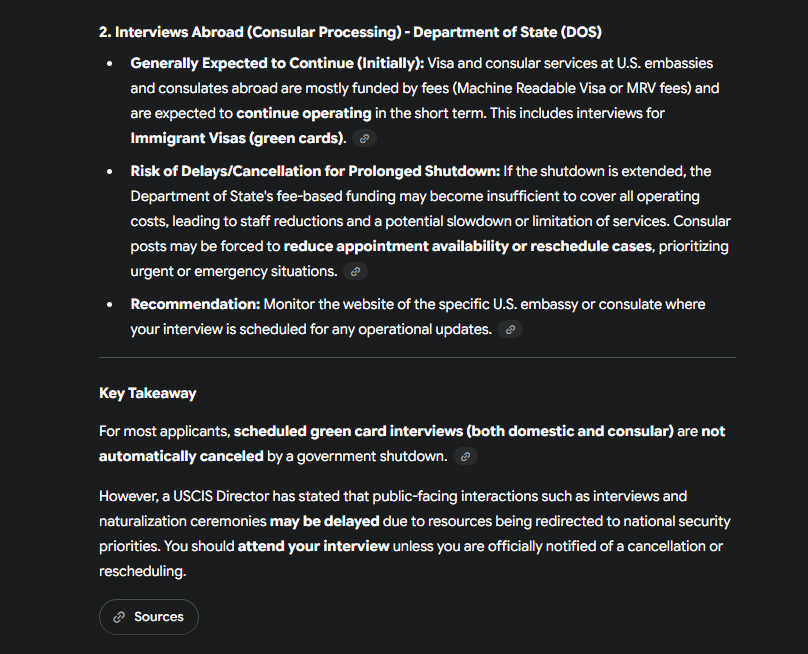The width and height of the screenshot is (808, 654).
Task: Click the horizontal divider above Key Takeaway
Action: [417, 357]
